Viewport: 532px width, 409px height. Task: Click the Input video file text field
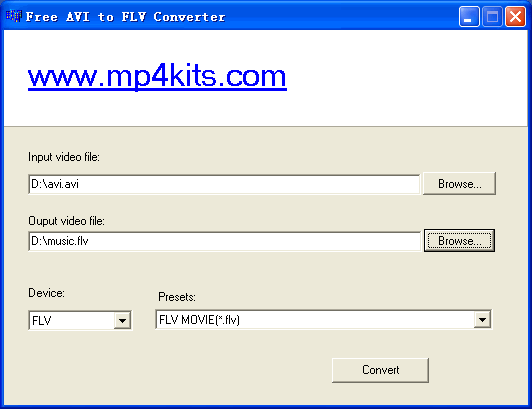coord(224,184)
